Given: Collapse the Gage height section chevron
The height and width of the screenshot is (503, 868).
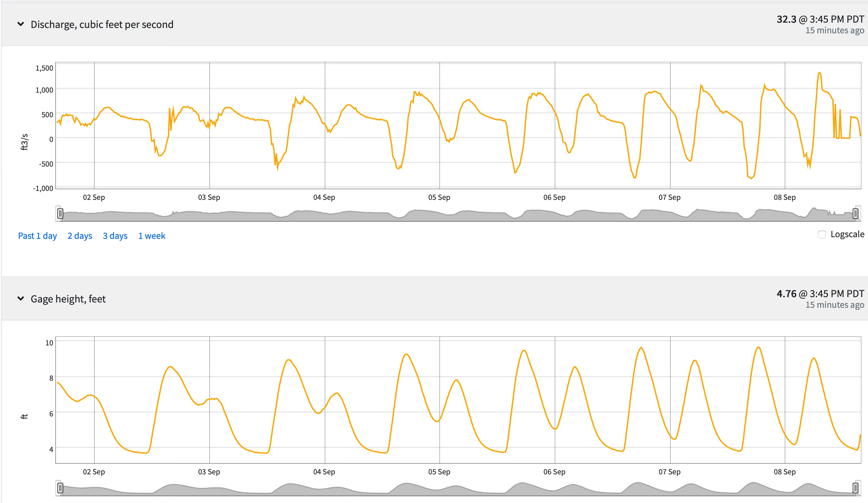Looking at the screenshot, I should pyautogui.click(x=21, y=298).
